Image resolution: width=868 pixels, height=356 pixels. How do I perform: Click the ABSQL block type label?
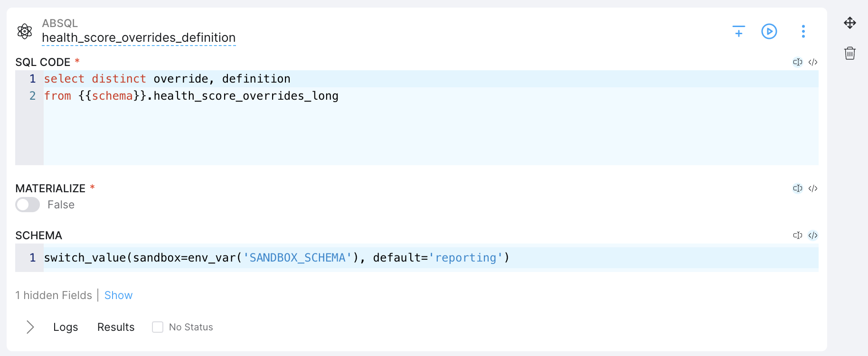[x=60, y=23]
